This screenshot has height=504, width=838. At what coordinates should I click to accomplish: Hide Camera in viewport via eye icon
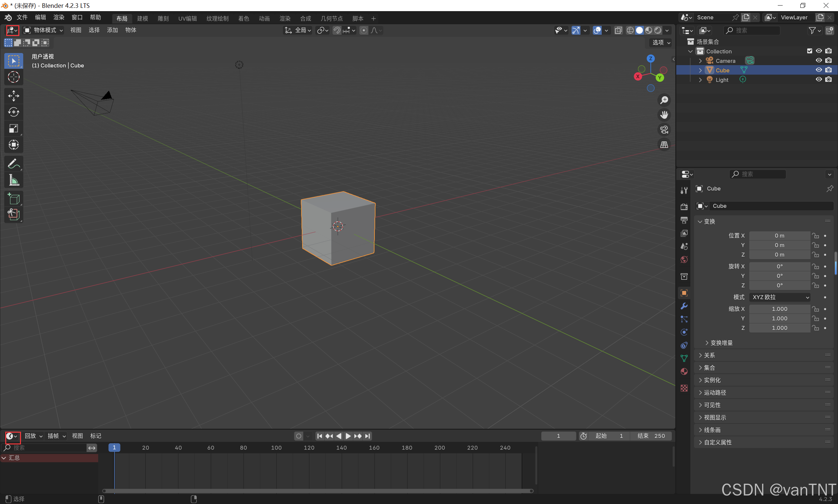tap(819, 61)
